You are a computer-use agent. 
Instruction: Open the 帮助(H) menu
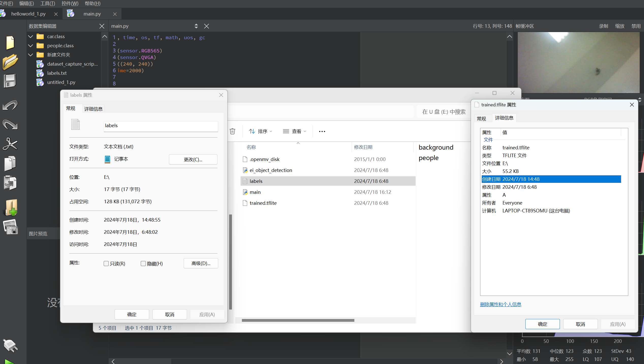pos(92,4)
